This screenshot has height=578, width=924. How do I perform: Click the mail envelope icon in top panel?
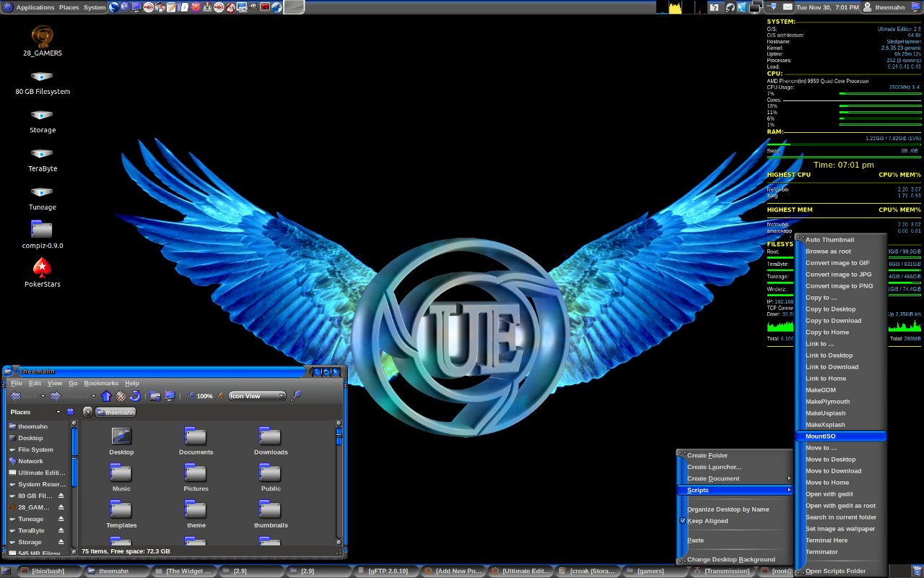pyautogui.click(x=788, y=7)
